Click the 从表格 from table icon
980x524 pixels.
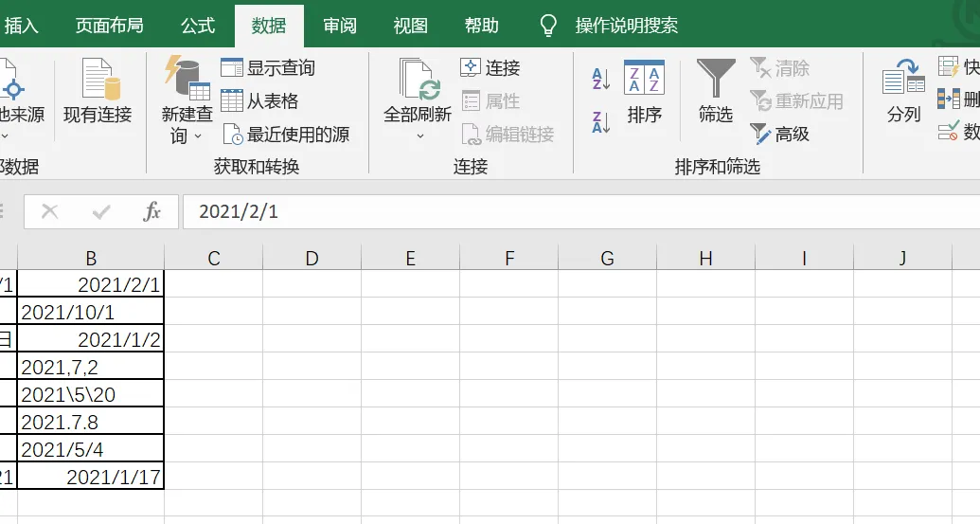pyautogui.click(x=232, y=100)
